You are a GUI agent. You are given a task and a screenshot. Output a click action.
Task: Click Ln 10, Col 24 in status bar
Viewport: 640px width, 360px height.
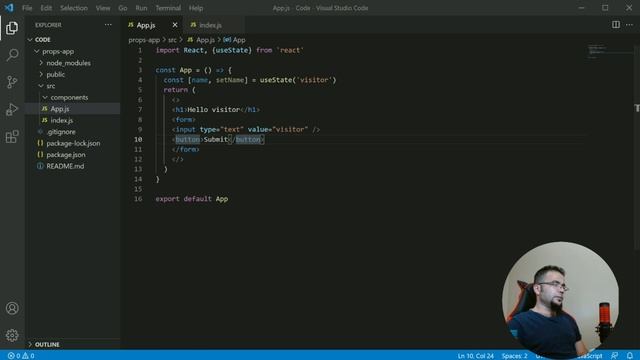[x=476, y=356]
